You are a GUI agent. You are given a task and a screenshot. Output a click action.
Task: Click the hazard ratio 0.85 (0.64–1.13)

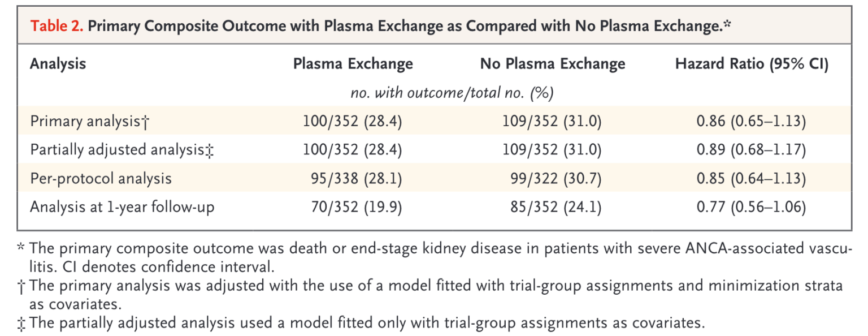[x=751, y=179]
